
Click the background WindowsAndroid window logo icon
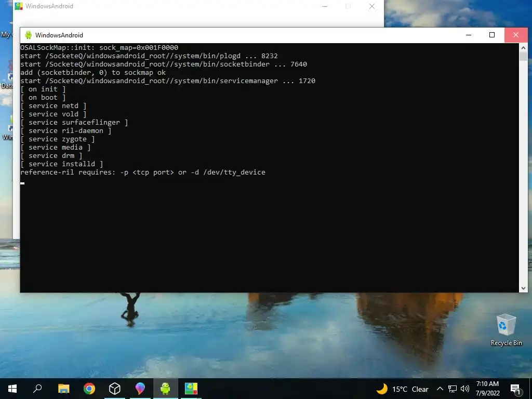coord(19,6)
